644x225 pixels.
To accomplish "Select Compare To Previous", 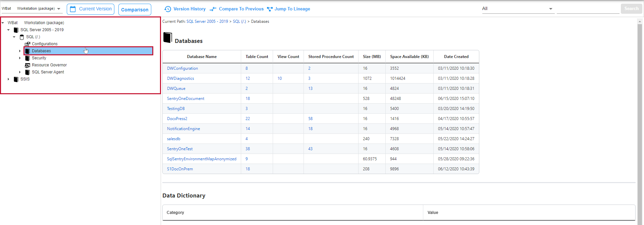I will [237, 9].
